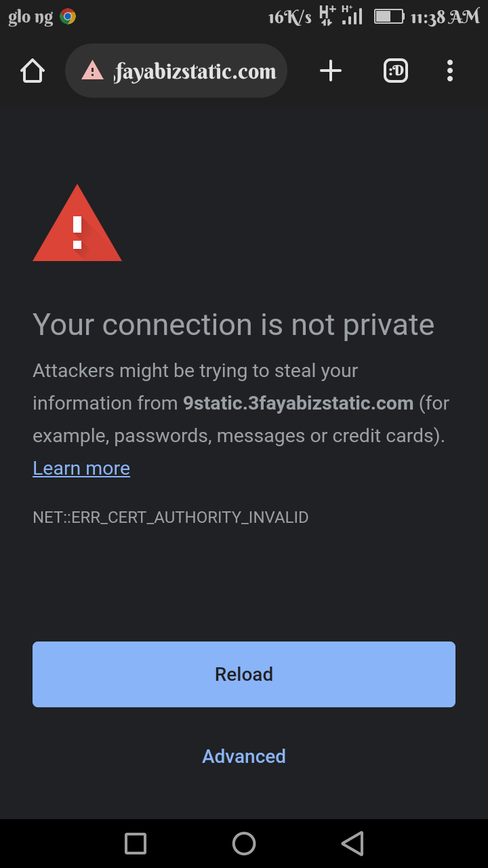The image size is (488, 868).
Task: Open a new tab with plus icon
Action: (x=331, y=71)
